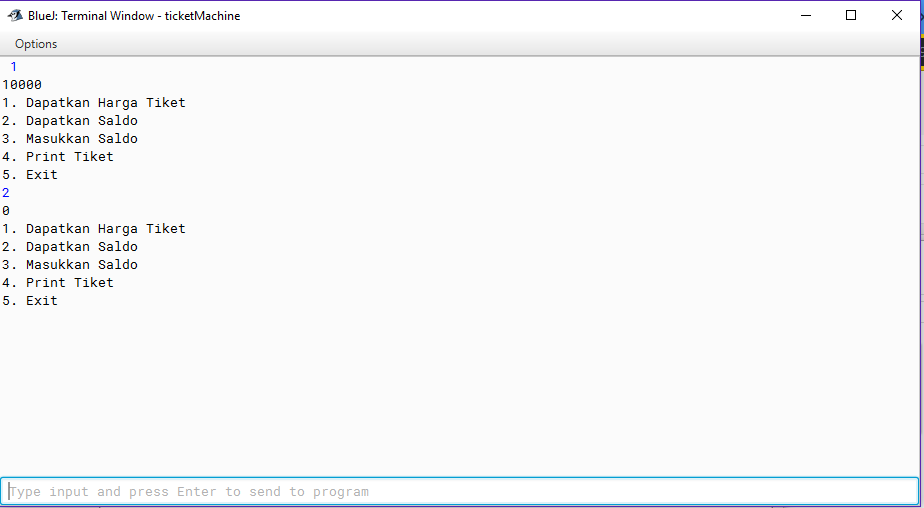
Task: Click the output line '0'
Action: [x=6, y=211]
